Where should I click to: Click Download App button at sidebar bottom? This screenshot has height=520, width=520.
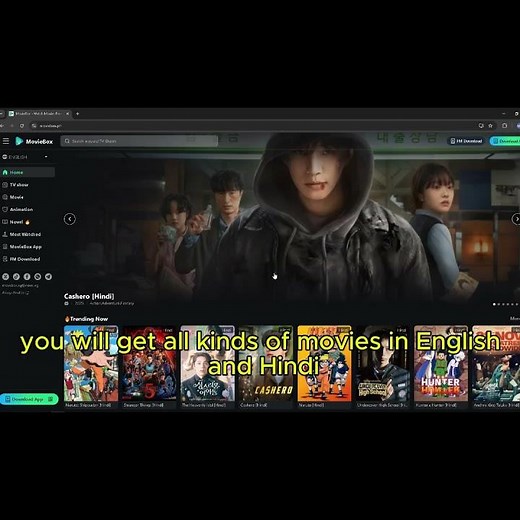[x=29, y=399]
